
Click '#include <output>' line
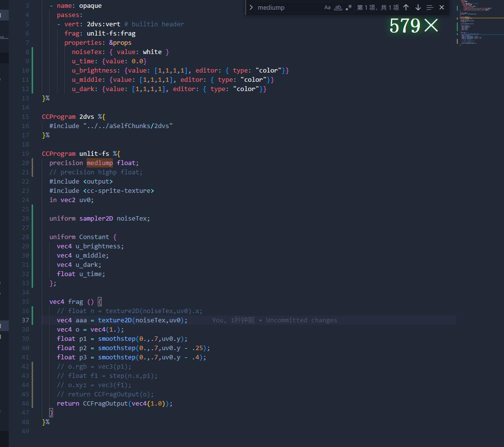(81, 182)
